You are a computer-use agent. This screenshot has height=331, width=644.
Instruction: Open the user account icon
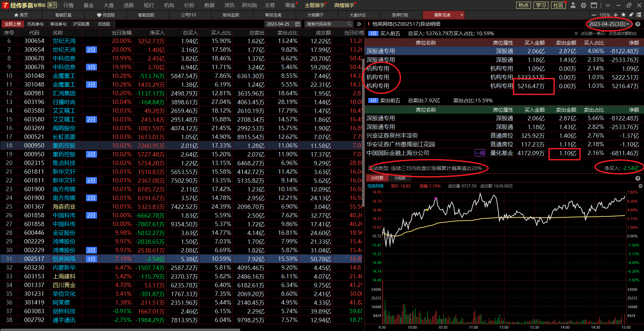tap(573, 5)
